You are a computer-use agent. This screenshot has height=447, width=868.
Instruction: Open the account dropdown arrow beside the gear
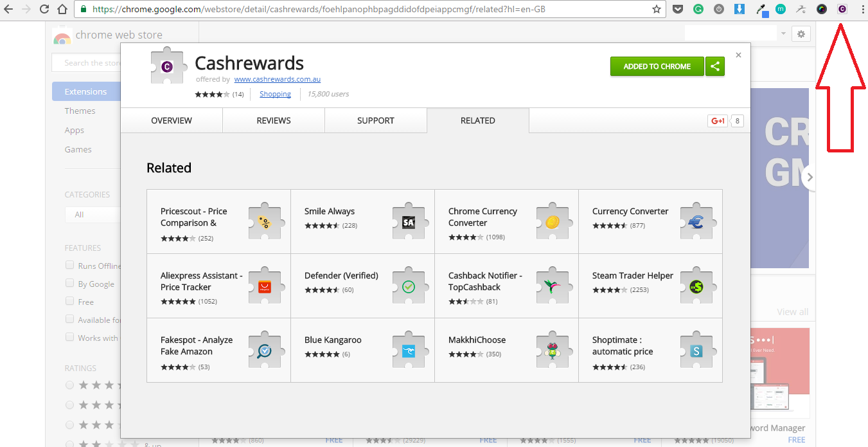[783, 34]
